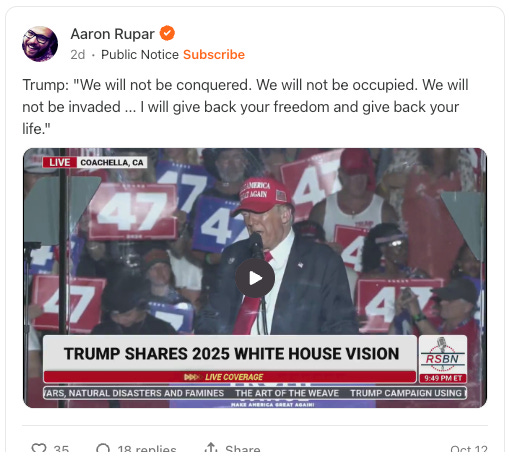Open the Share option label

pos(243,449)
